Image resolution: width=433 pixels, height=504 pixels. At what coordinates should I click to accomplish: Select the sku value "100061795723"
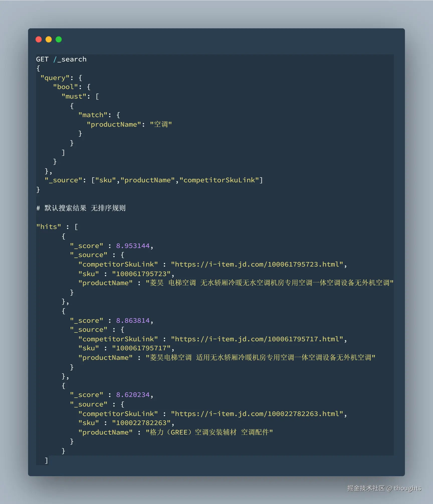[141, 274]
